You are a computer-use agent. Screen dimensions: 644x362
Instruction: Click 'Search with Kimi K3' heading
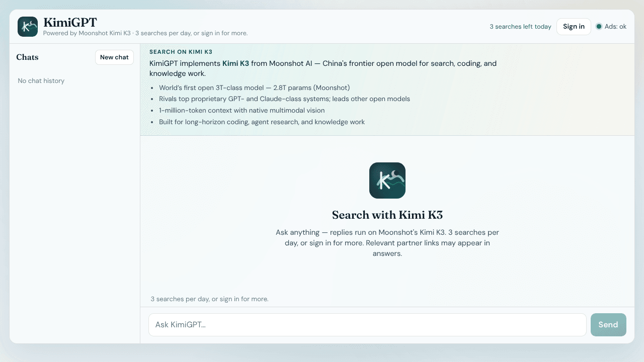[x=387, y=215]
